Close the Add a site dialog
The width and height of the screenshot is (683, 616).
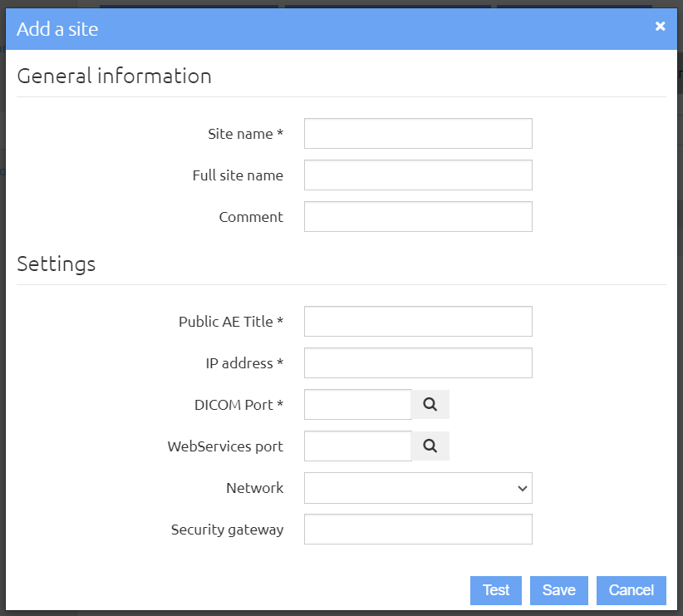660,26
